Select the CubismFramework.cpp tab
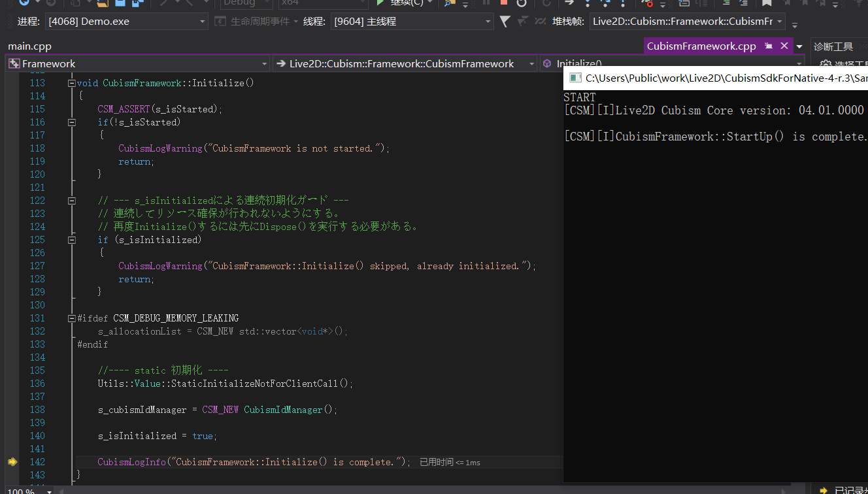This screenshot has height=494, width=868. pos(701,46)
